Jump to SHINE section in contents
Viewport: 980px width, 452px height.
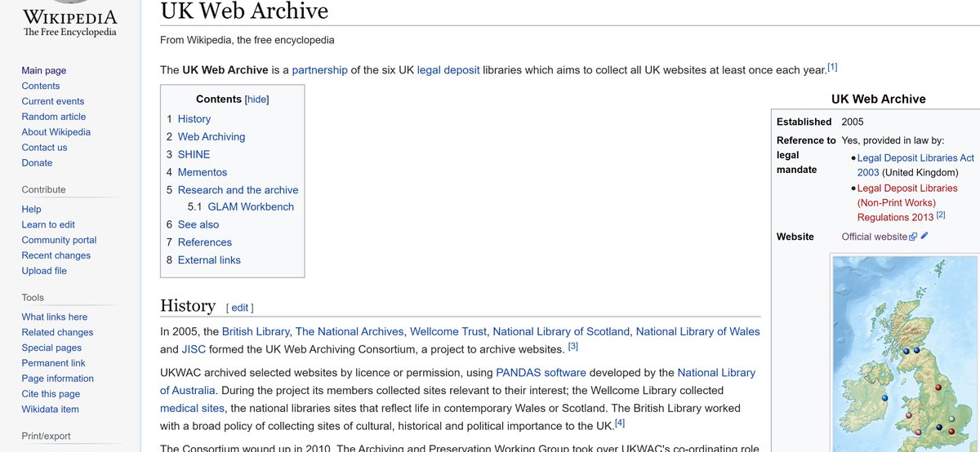[x=194, y=155]
